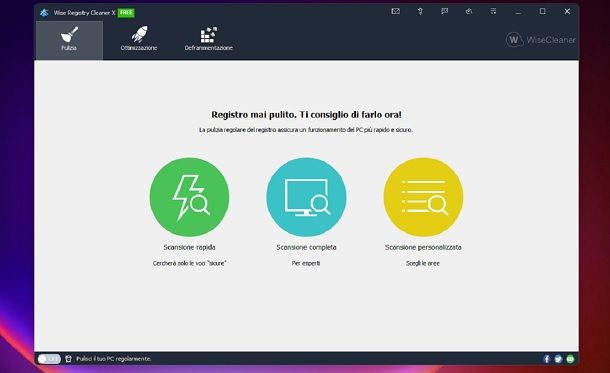Click 'Pulisci il tuo PC regolarmente' text

tap(114, 359)
